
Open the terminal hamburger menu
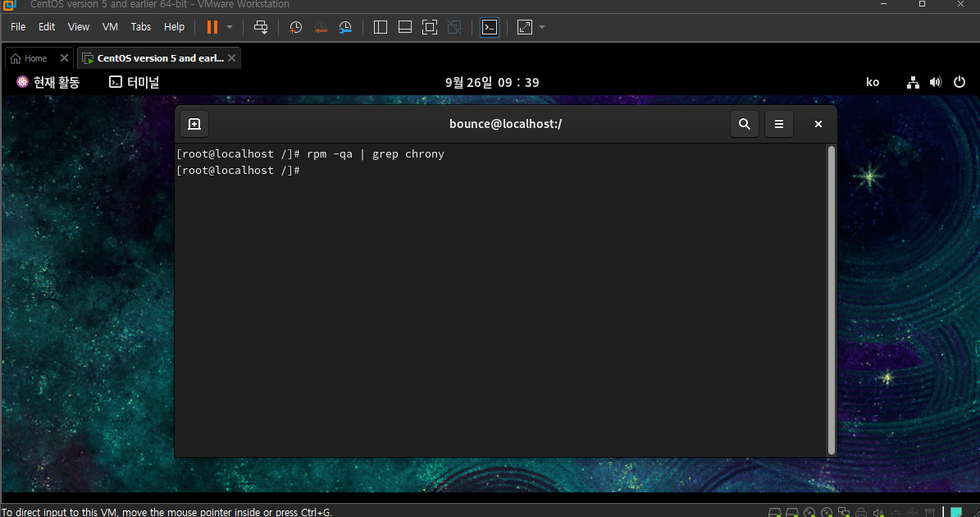(x=779, y=124)
